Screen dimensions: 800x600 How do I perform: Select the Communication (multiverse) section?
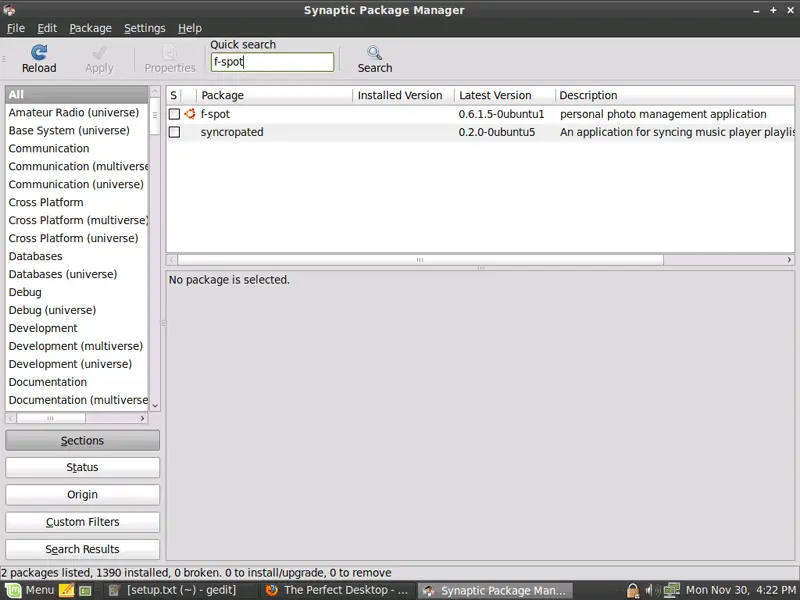77,166
